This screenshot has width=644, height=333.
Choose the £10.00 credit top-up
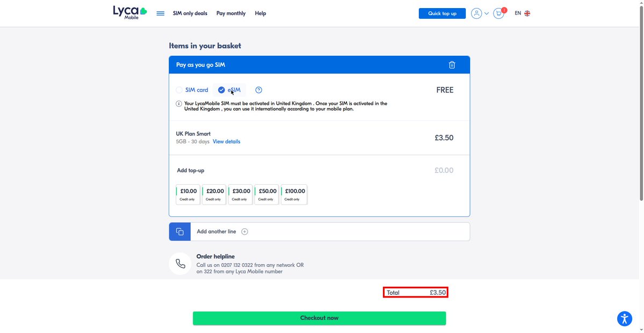[x=188, y=194]
